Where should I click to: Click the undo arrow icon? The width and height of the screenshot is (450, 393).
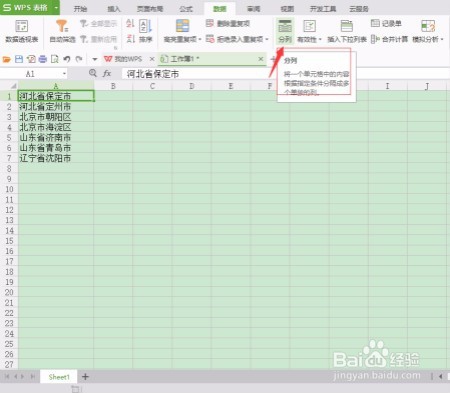(67, 59)
